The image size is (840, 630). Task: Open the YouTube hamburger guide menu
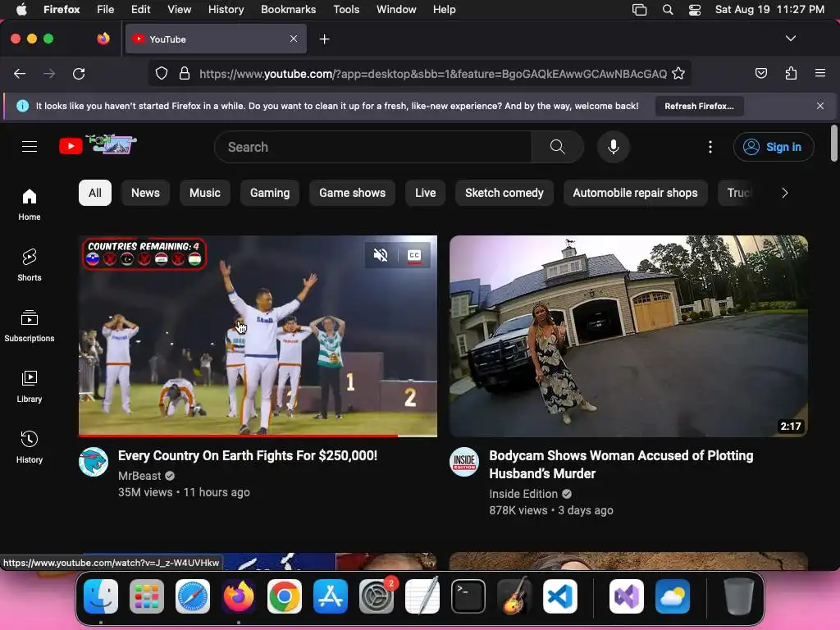30,146
